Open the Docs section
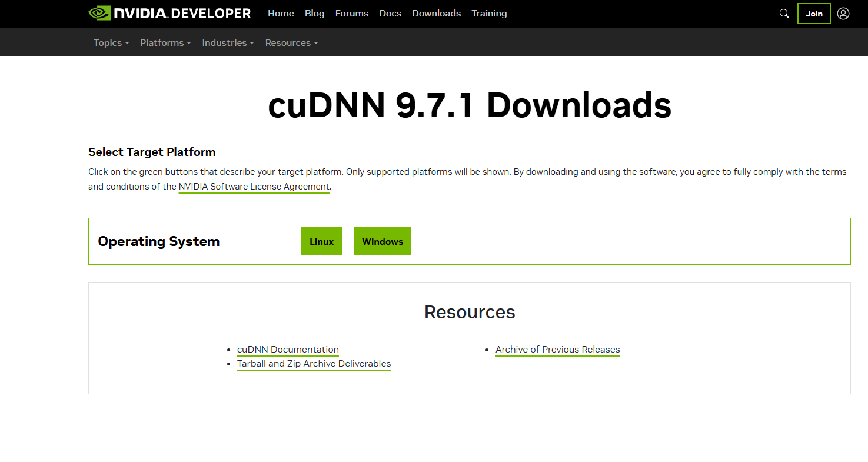This screenshot has height=462, width=868. [x=390, y=14]
